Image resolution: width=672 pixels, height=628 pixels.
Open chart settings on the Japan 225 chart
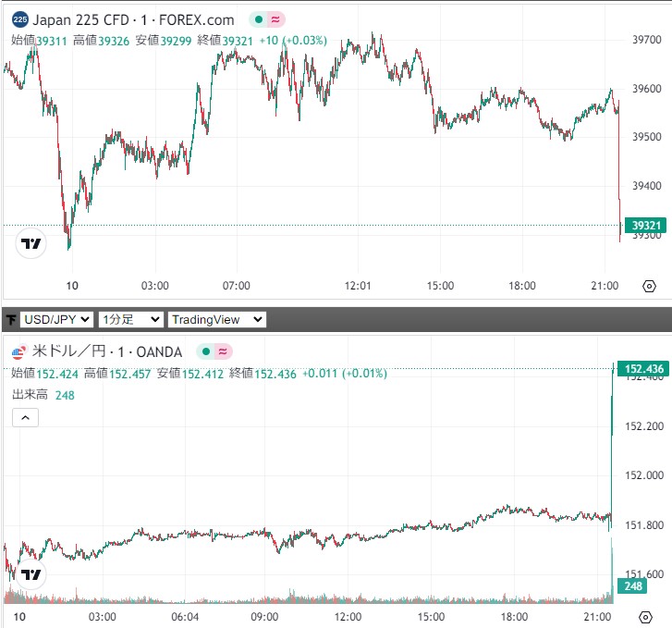point(649,286)
